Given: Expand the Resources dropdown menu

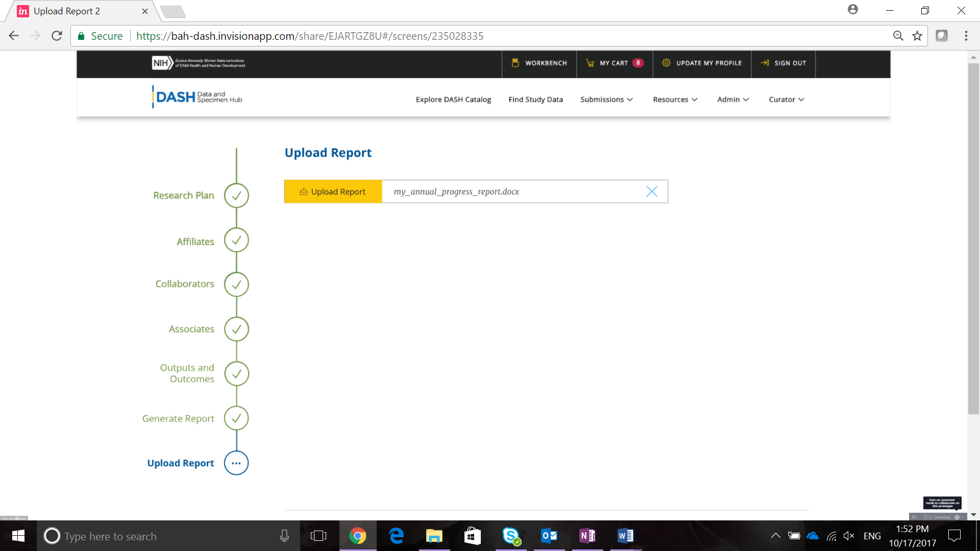Looking at the screenshot, I should (675, 99).
